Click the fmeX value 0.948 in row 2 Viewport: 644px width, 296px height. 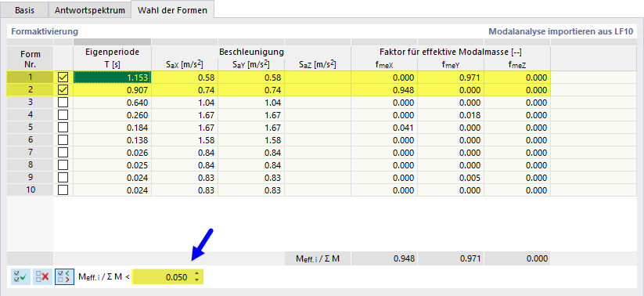tap(384, 89)
